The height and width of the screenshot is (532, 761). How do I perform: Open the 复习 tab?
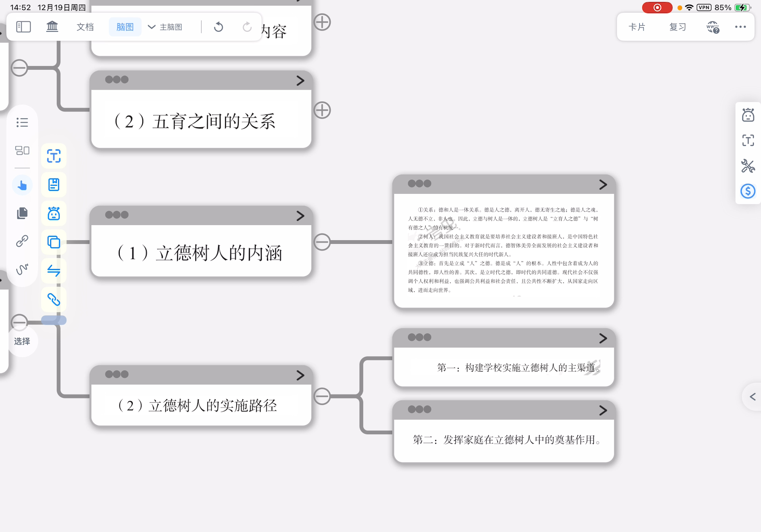tap(677, 27)
